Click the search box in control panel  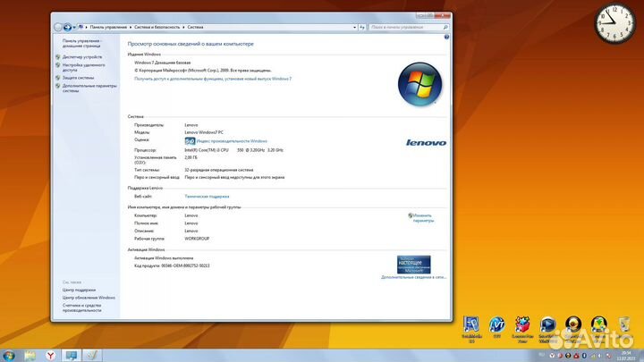[408, 27]
